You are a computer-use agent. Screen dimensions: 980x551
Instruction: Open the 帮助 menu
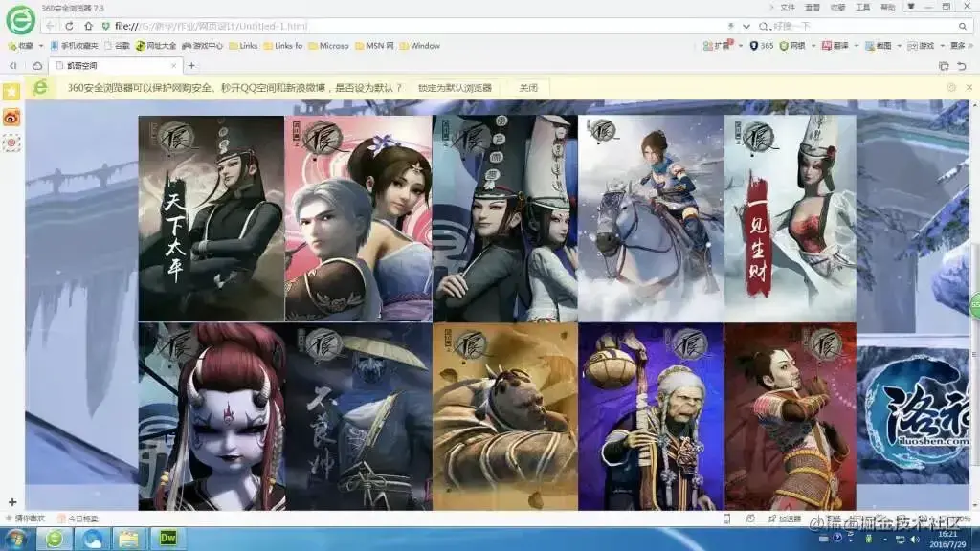pyautogui.click(x=887, y=7)
